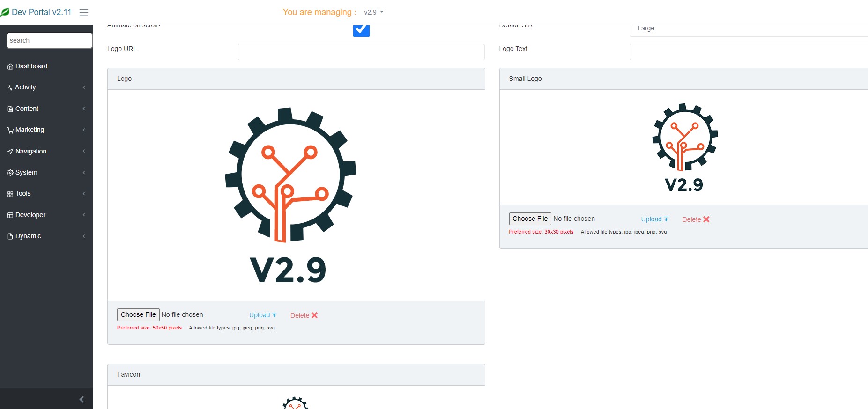This screenshot has width=868, height=409.
Task: Open the Content menu item
Action: [x=27, y=109]
